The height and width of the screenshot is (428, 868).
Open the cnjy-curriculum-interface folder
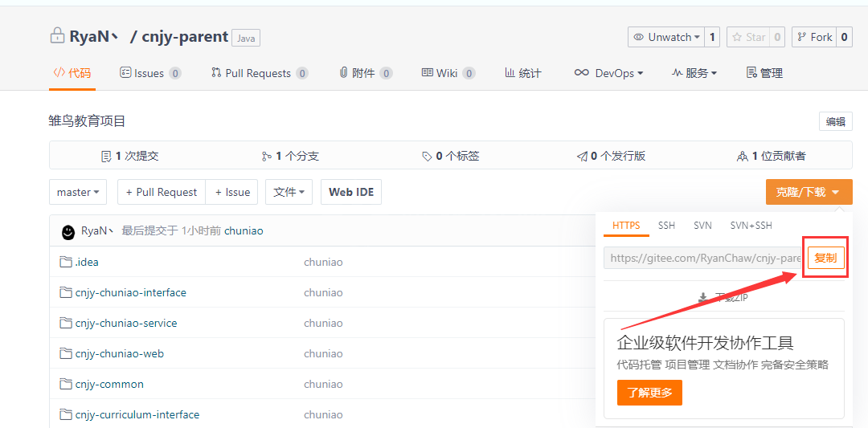point(137,414)
